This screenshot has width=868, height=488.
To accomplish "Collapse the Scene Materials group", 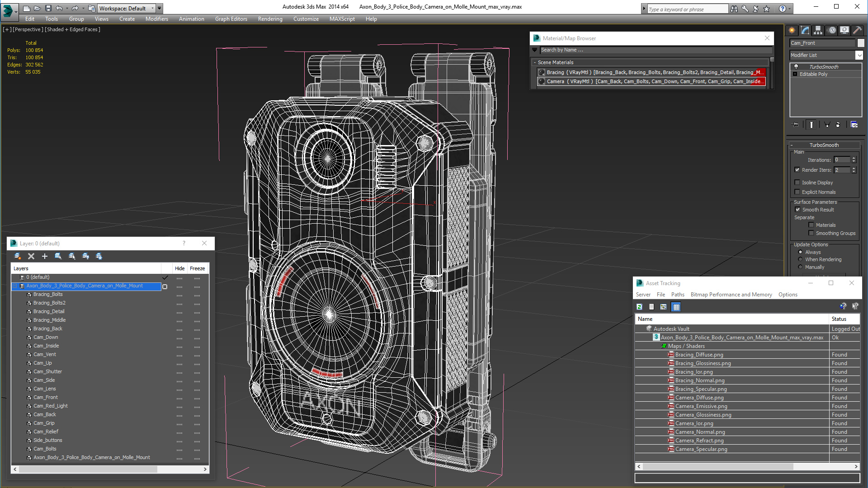I will pyautogui.click(x=535, y=62).
